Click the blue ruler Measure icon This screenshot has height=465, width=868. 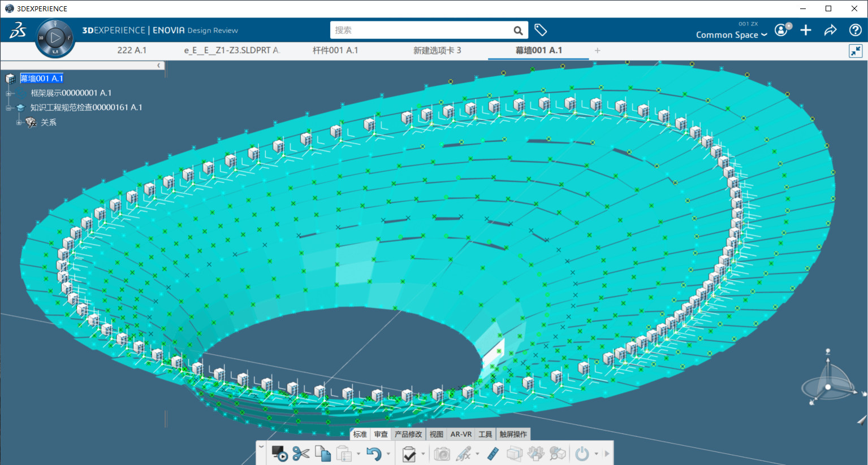[493, 453]
